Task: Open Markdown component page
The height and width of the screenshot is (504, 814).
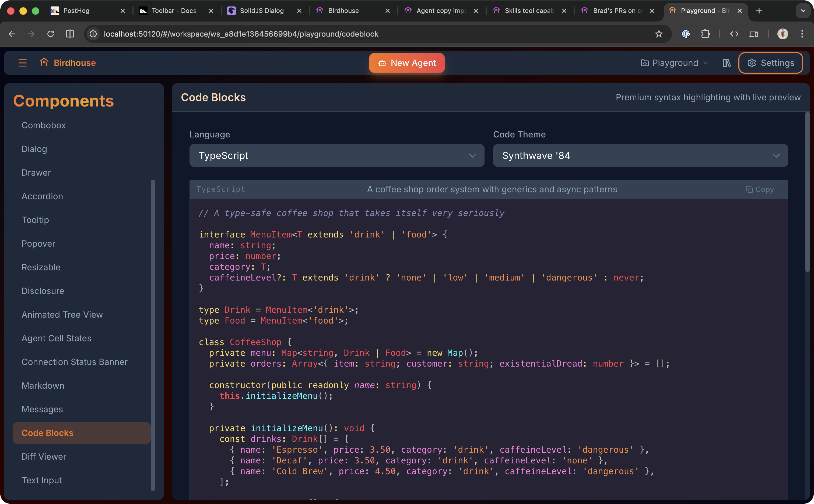Action: tap(43, 385)
